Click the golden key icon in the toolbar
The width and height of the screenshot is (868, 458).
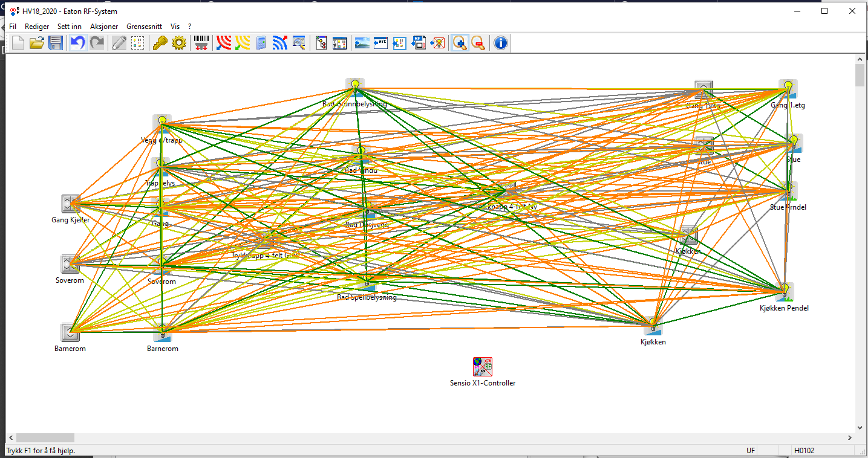point(160,43)
